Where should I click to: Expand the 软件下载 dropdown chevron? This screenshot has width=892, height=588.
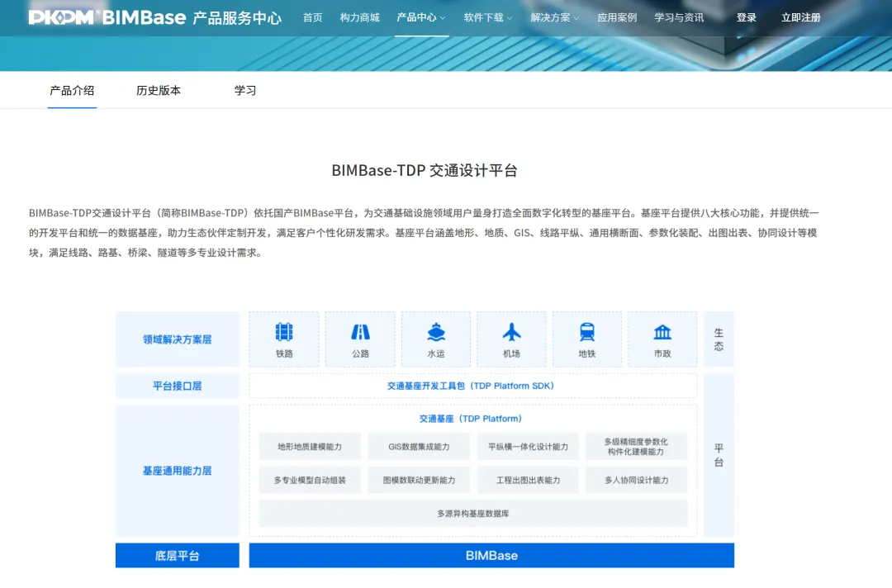tap(510, 18)
